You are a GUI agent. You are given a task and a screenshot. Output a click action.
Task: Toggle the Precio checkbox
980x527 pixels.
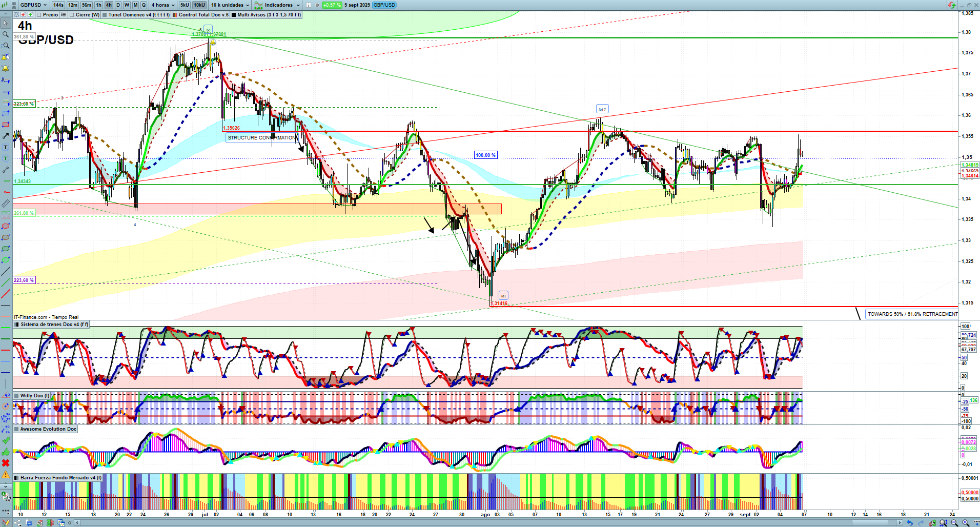(39, 15)
